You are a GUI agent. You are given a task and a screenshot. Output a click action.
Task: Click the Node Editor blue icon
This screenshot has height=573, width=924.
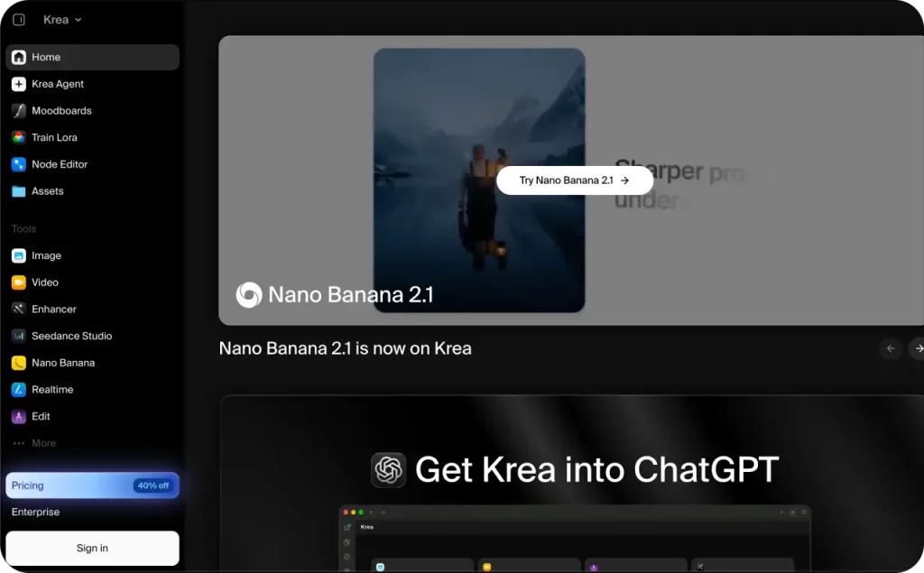(x=19, y=164)
